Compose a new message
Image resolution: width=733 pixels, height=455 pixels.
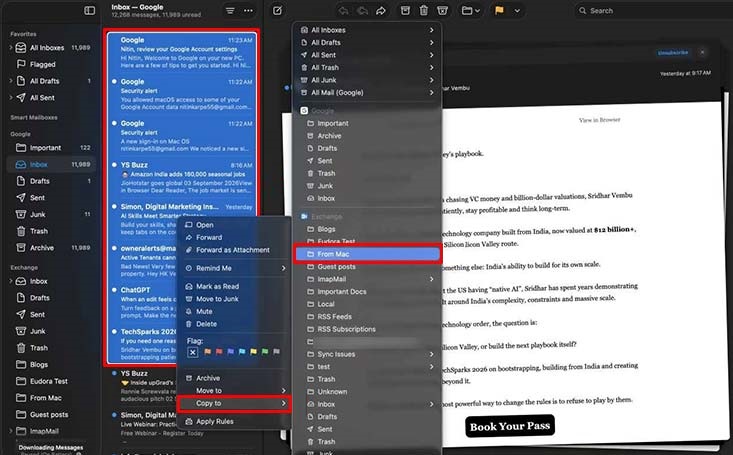click(x=277, y=10)
